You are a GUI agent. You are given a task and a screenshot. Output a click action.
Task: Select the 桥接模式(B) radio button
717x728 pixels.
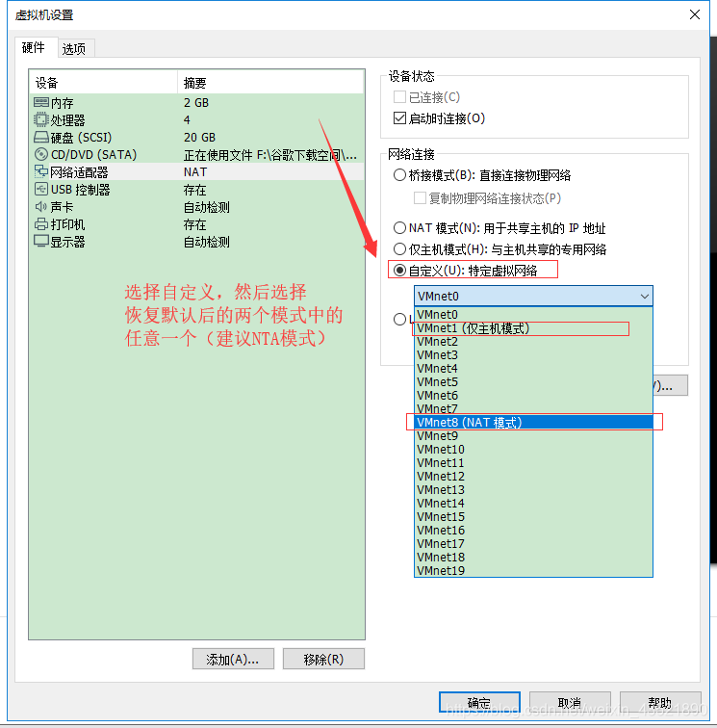point(399,175)
